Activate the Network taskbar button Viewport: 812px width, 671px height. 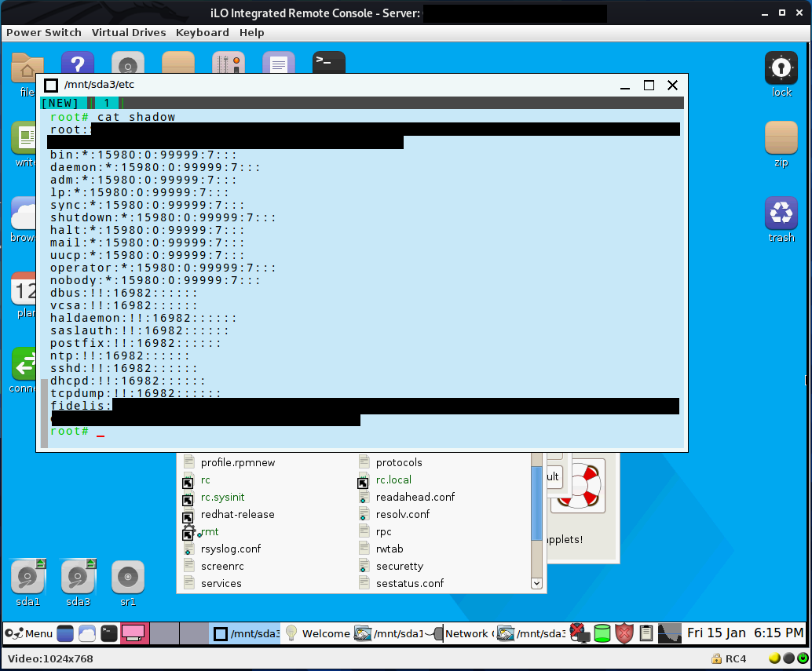pos(460,633)
